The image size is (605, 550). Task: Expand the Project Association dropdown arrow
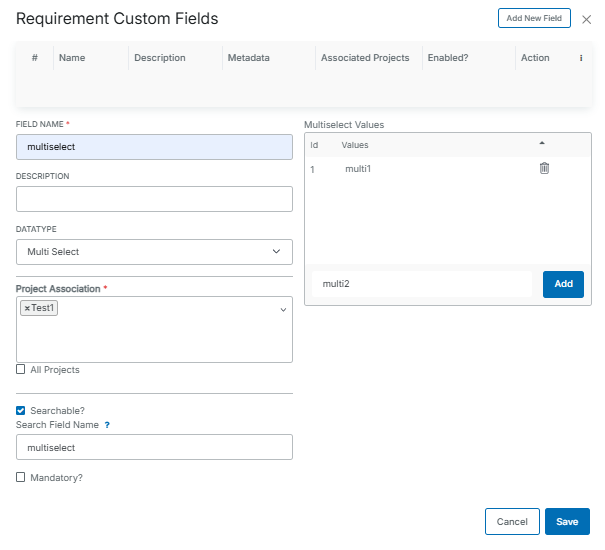(x=283, y=310)
